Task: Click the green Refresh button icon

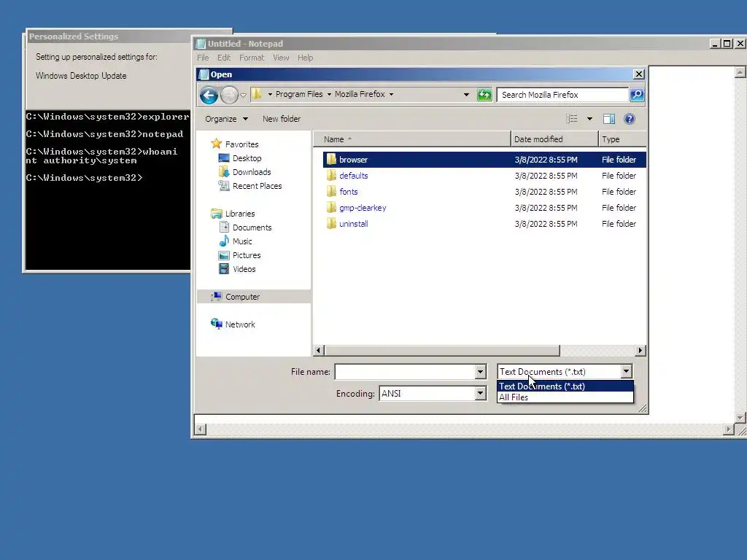Action: point(484,94)
